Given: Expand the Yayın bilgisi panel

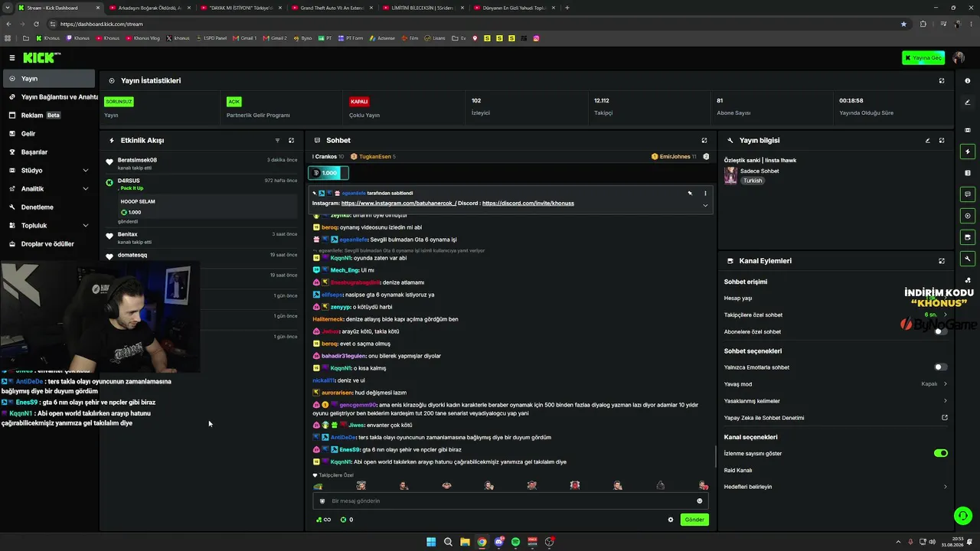Looking at the screenshot, I should pyautogui.click(x=942, y=141).
